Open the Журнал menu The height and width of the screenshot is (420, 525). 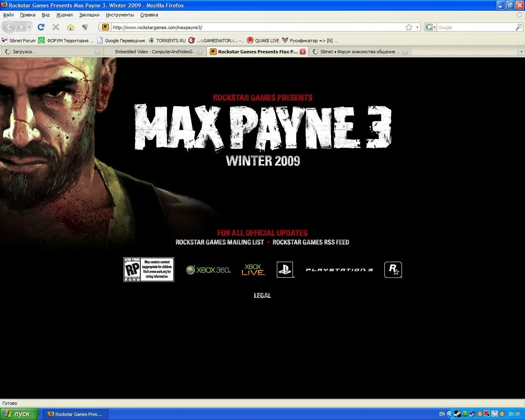click(x=64, y=15)
